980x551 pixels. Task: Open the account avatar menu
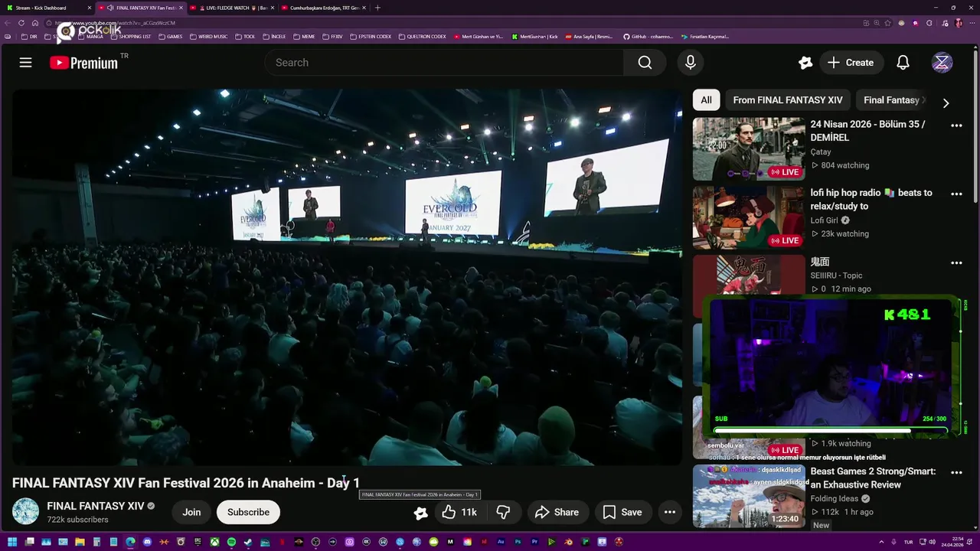point(942,63)
